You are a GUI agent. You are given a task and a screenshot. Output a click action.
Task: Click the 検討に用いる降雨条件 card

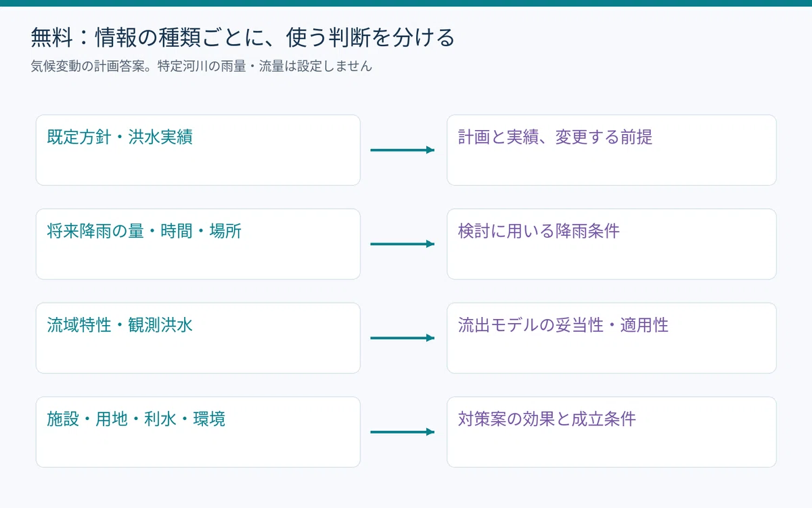[x=612, y=244]
